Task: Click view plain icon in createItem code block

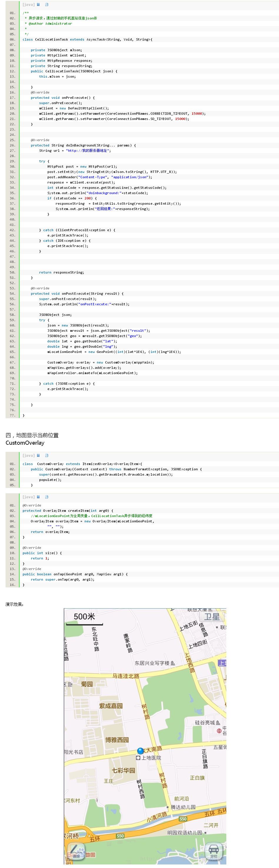Action: tap(39, 497)
